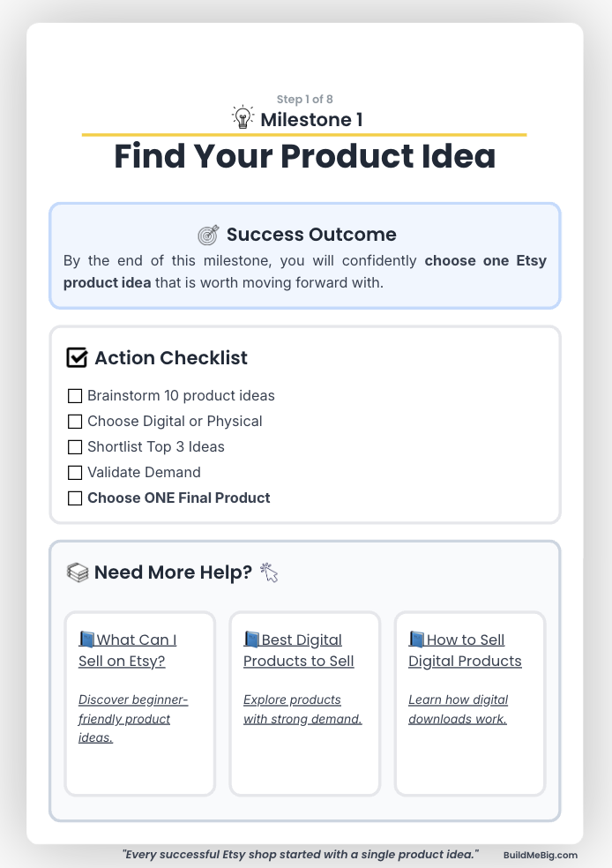Click the lightbulb icon beside Milestone 1
Viewport: 612px width, 868px height.
(x=243, y=117)
